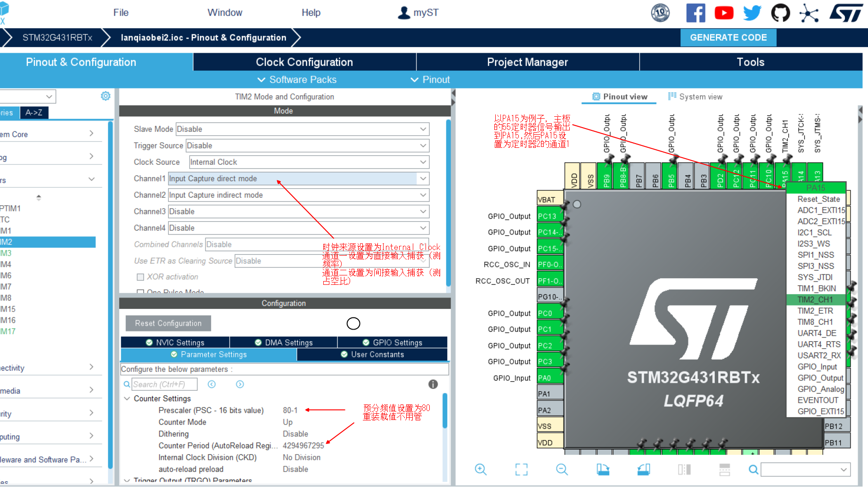Open the Help menu

point(311,13)
